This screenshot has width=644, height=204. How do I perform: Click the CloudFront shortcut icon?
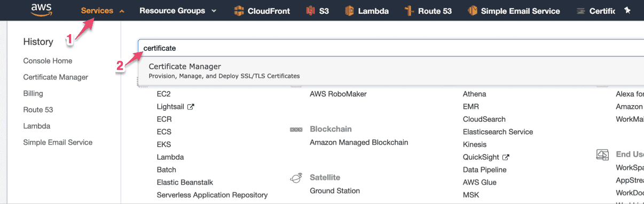[x=239, y=11]
